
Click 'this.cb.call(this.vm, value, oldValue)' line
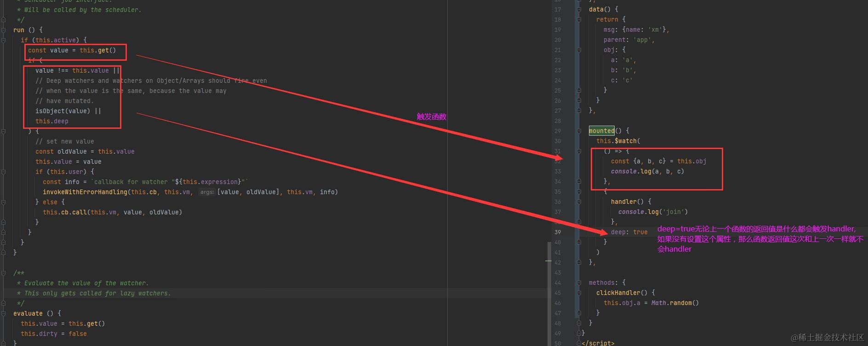pyautogui.click(x=112, y=212)
